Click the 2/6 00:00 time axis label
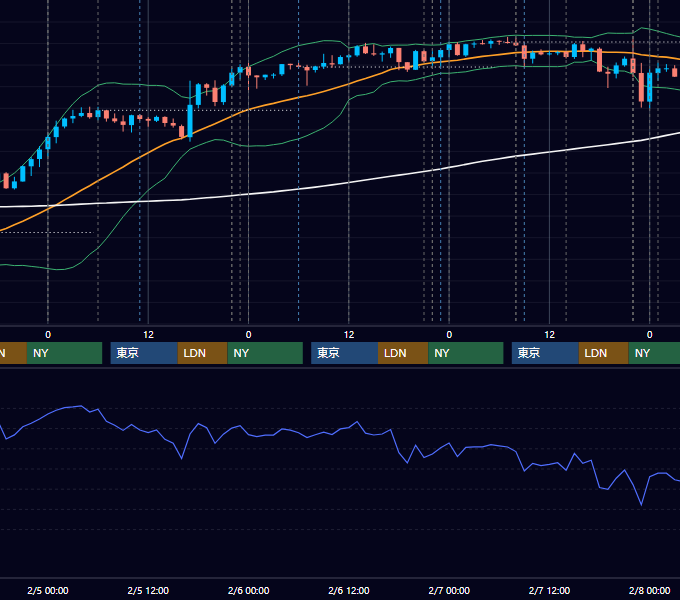Screen dimensions: 680x600 click(x=248, y=590)
